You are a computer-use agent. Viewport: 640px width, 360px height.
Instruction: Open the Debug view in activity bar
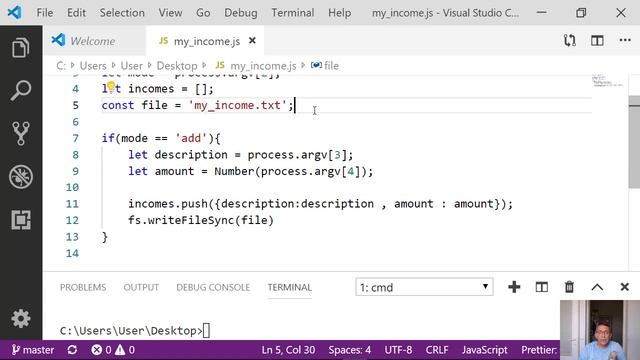20,177
